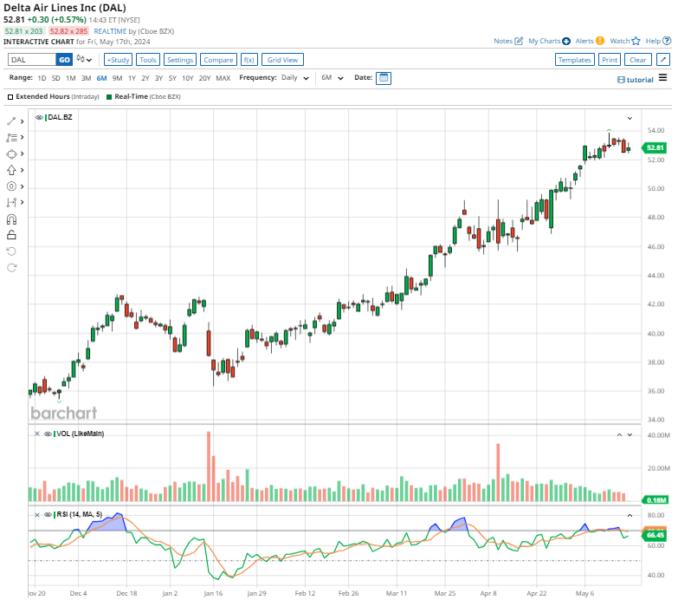Screen dimensions: 678x600
Task: Switch to Grid View
Action: pos(282,60)
